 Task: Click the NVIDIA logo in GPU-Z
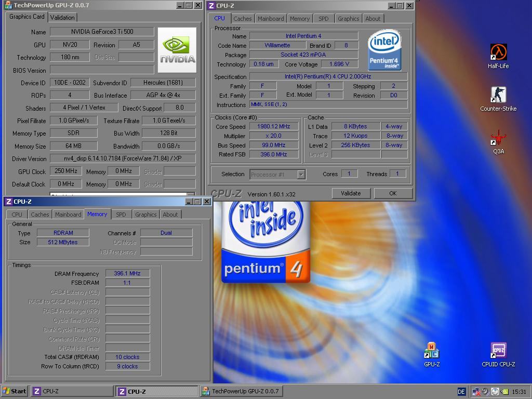tap(177, 50)
